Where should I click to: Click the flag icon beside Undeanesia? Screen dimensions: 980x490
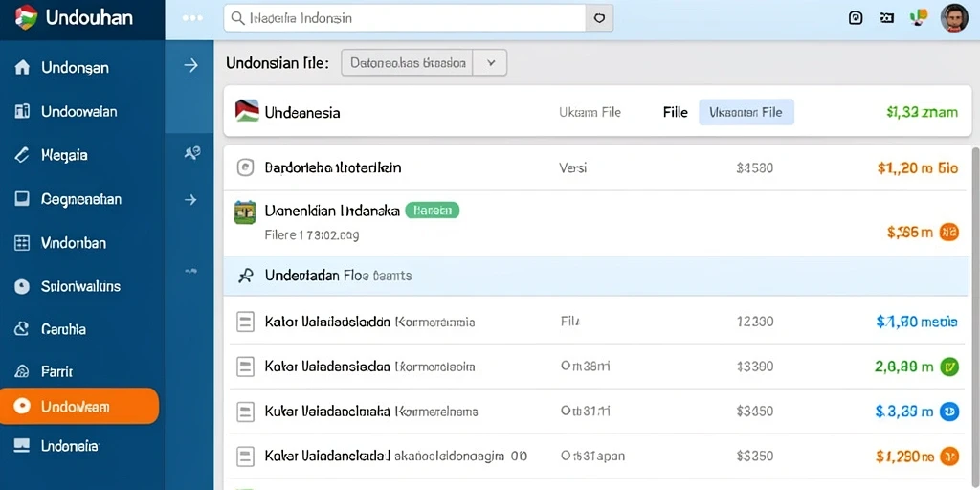tap(247, 111)
